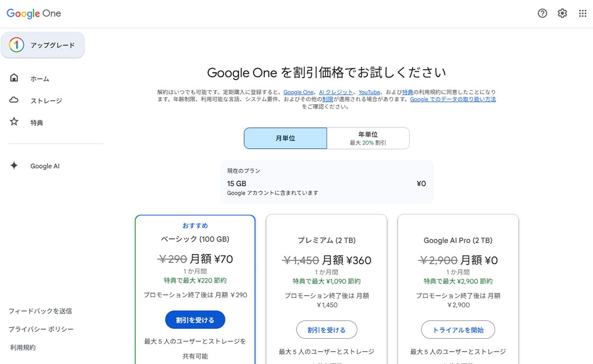Click the 15 GB current plan text
This screenshot has height=364, width=593.
pos(237,184)
